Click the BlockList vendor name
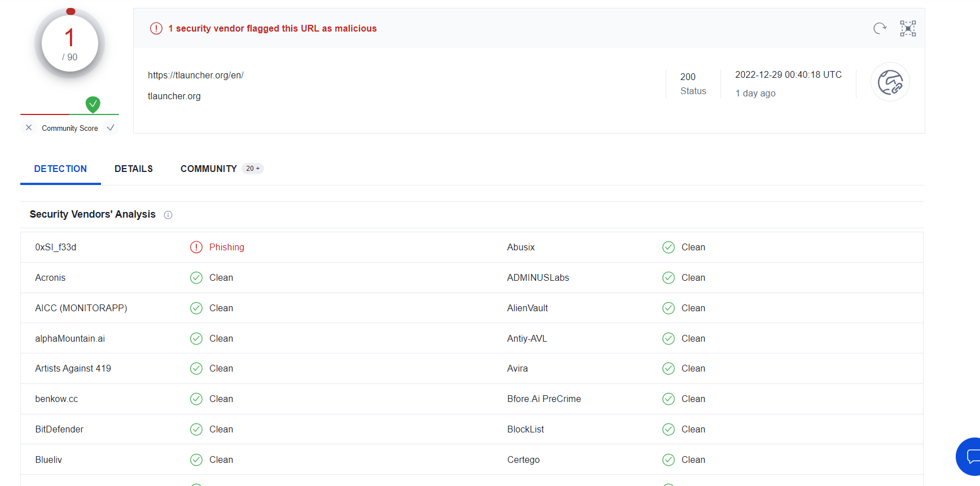The image size is (980, 486). point(526,430)
